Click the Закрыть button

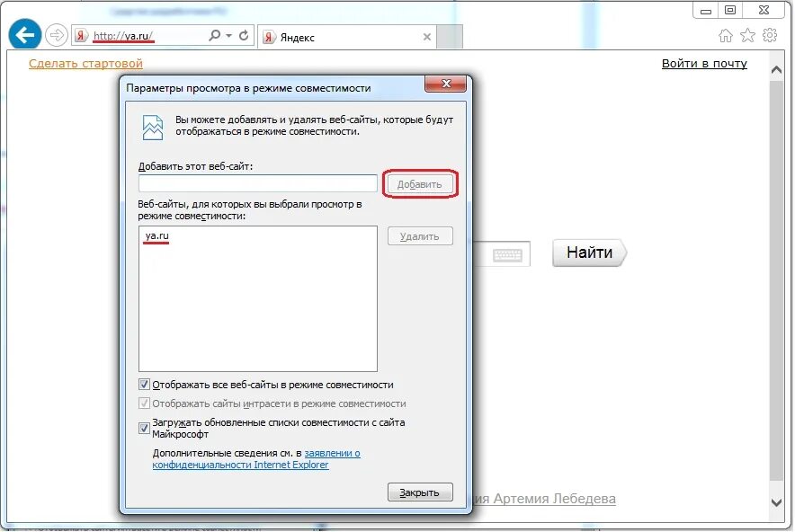click(420, 492)
